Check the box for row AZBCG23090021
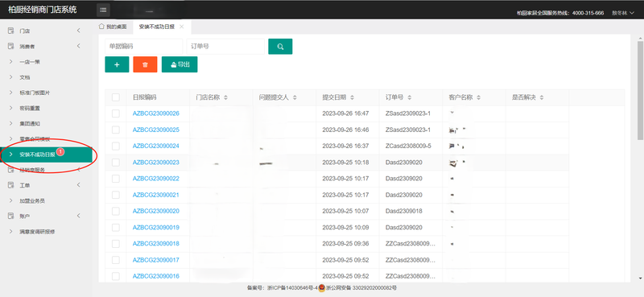This screenshot has width=644, height=297. pos(116,195)
